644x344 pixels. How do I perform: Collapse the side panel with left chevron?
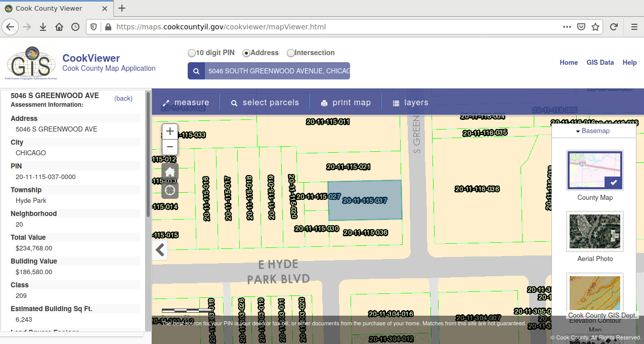pos(160,250)
